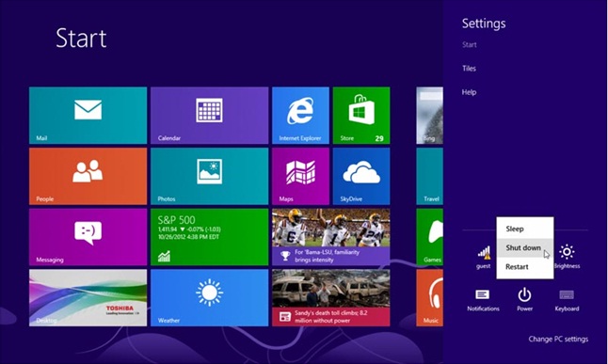The width and height of the screenshot is (608, 364).
Task: Open the Maps tile
Action: pos(300,177)
